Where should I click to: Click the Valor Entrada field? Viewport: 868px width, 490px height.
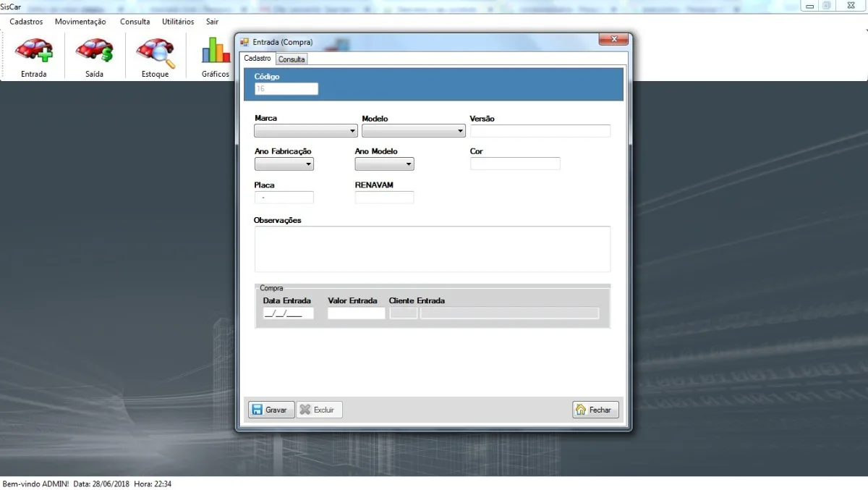point(357,313)
